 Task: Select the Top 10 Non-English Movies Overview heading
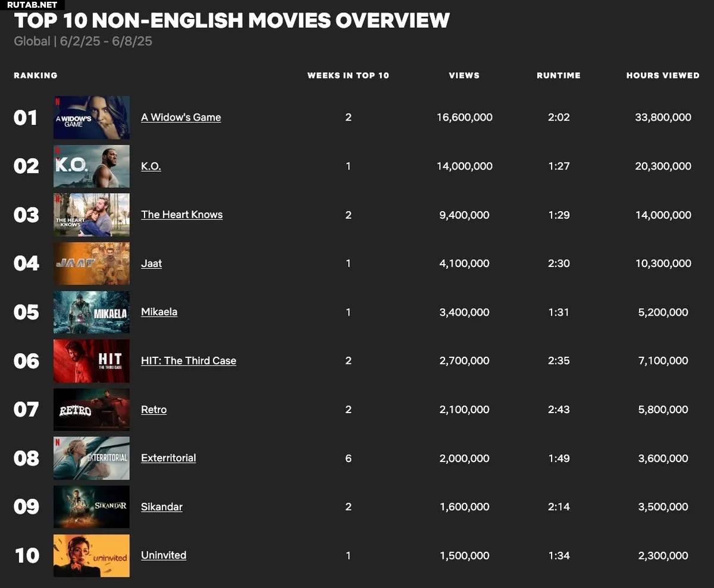[232, 21]
